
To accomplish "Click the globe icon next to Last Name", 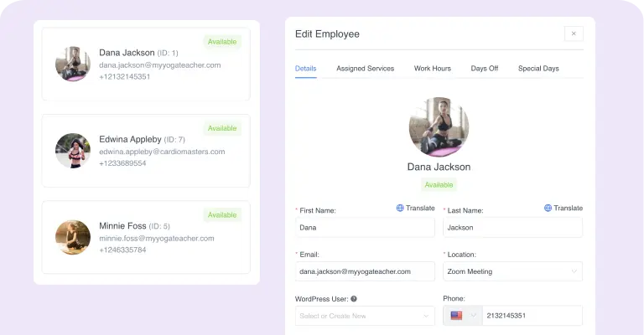I will click(548, 208).
